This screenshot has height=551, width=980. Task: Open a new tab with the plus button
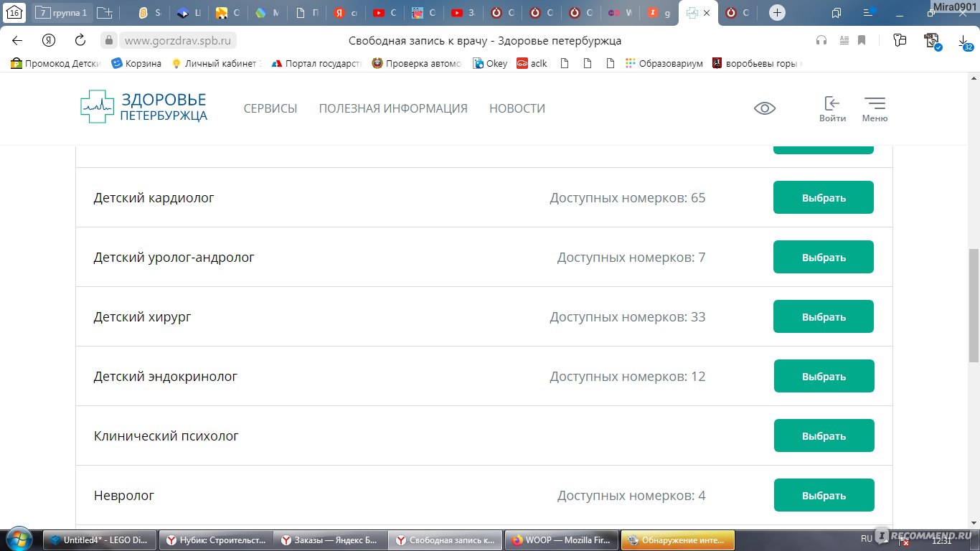(x=777, y=13)
